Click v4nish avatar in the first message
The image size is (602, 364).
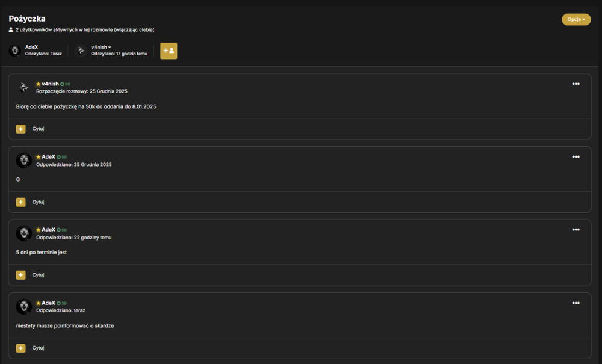point(24,87)
